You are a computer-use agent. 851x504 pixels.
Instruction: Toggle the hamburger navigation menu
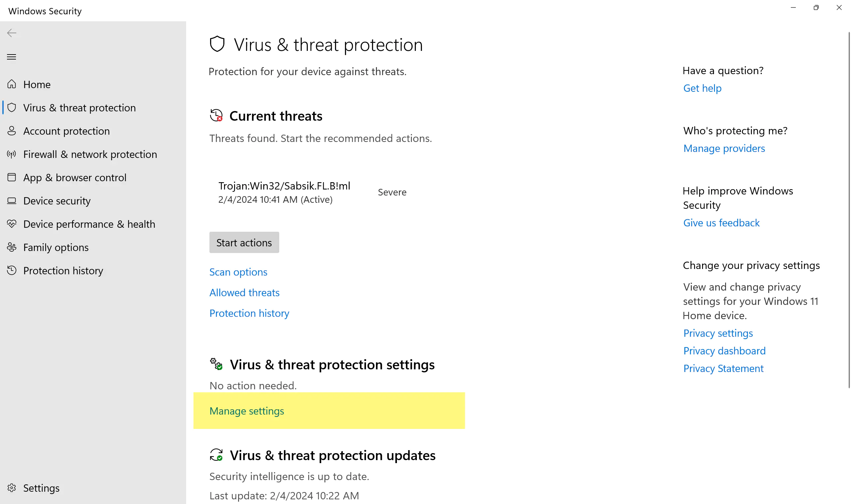12,57
